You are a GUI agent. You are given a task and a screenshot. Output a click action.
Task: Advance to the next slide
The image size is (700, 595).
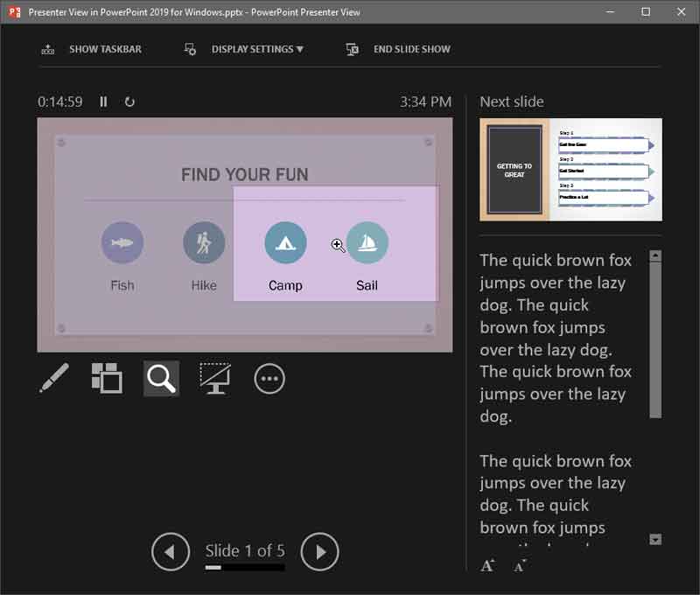(x=320, y=552)
